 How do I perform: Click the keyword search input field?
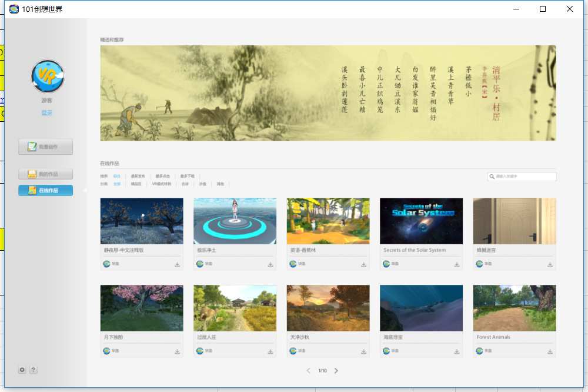click(x=522, y=175)
